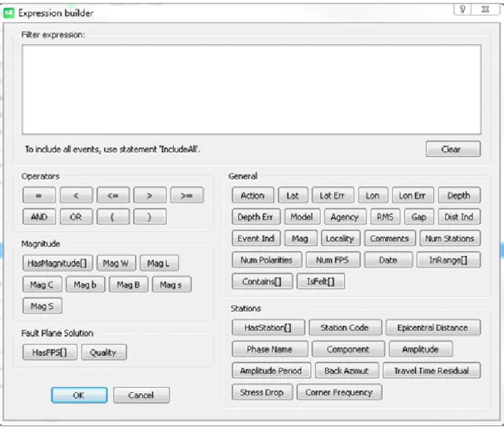Insert the Action field
504x428 pixels.
tap(253, 195)
